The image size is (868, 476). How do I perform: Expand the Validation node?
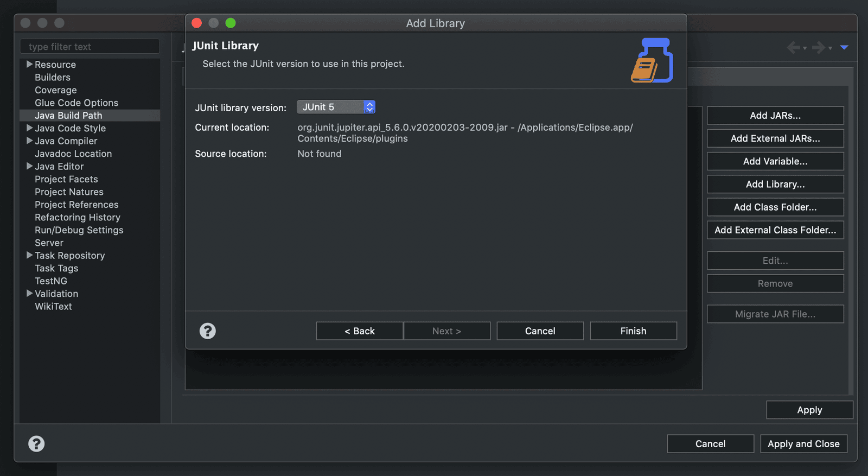click(x=30, y=293)
